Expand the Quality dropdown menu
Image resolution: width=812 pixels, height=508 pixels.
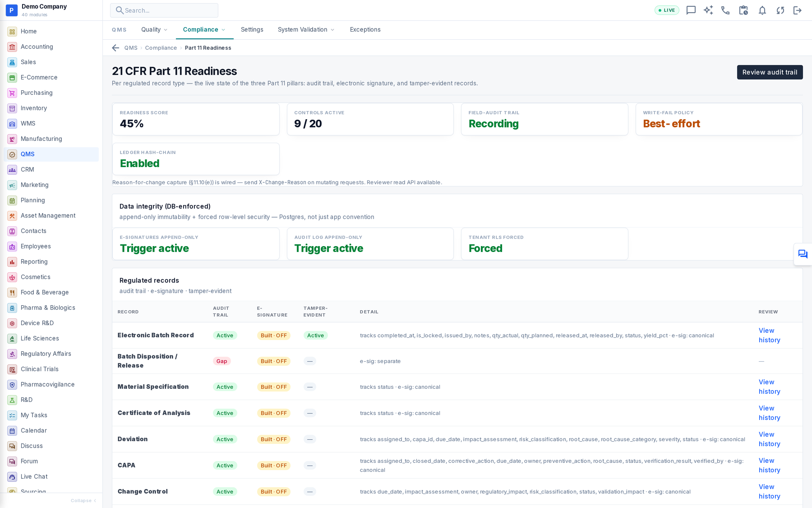(154, 30)
